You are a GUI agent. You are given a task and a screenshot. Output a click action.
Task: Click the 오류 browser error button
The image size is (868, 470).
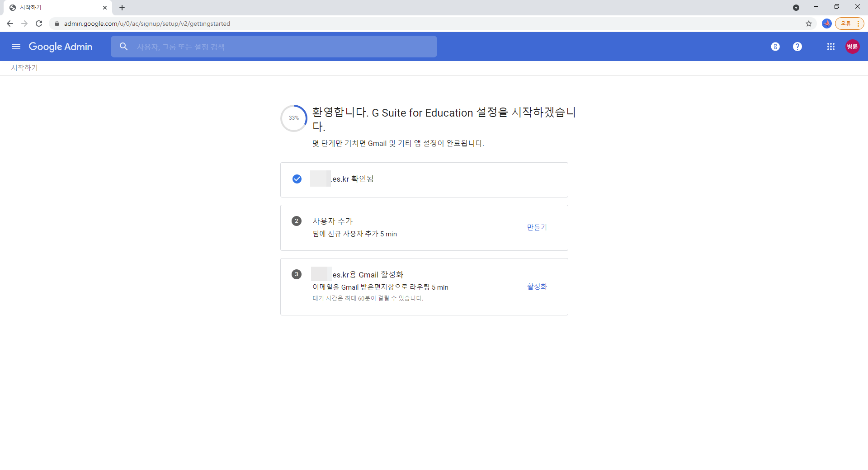pos(846,23)
